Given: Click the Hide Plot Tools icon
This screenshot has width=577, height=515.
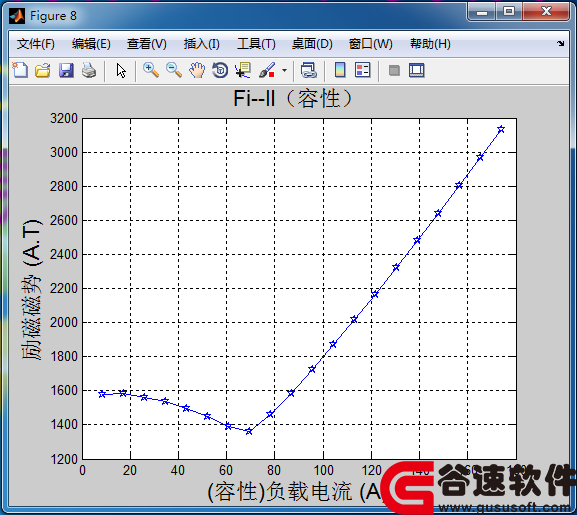Looking at the screenshot, I should tap(394, 70).
